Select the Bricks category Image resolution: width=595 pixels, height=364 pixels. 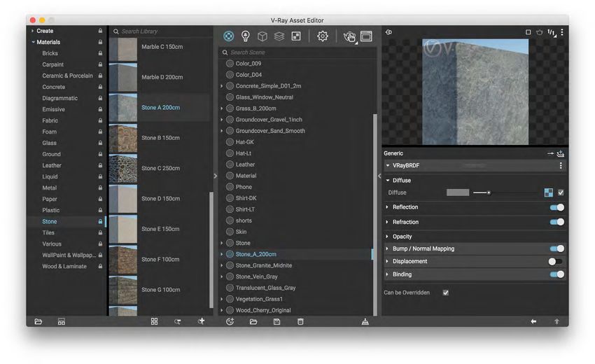pyautogui.click(x=50, y=53)
